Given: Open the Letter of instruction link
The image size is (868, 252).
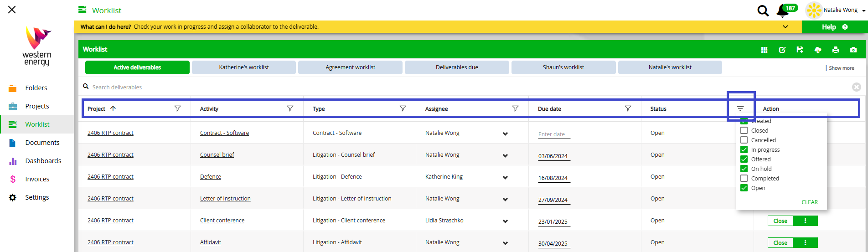Looking at the screenshot, I should click(225, 199).
